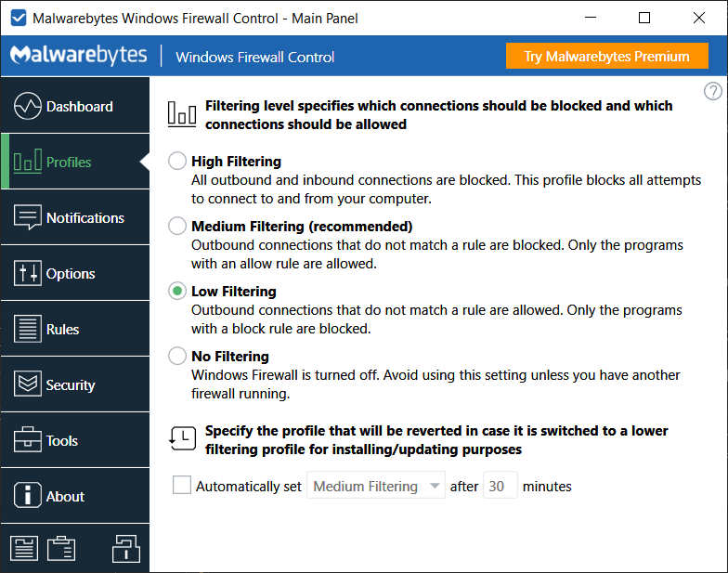Select the High Filtering radio button
This screenshot has height=573, width=728.
(x=177, y=162)
